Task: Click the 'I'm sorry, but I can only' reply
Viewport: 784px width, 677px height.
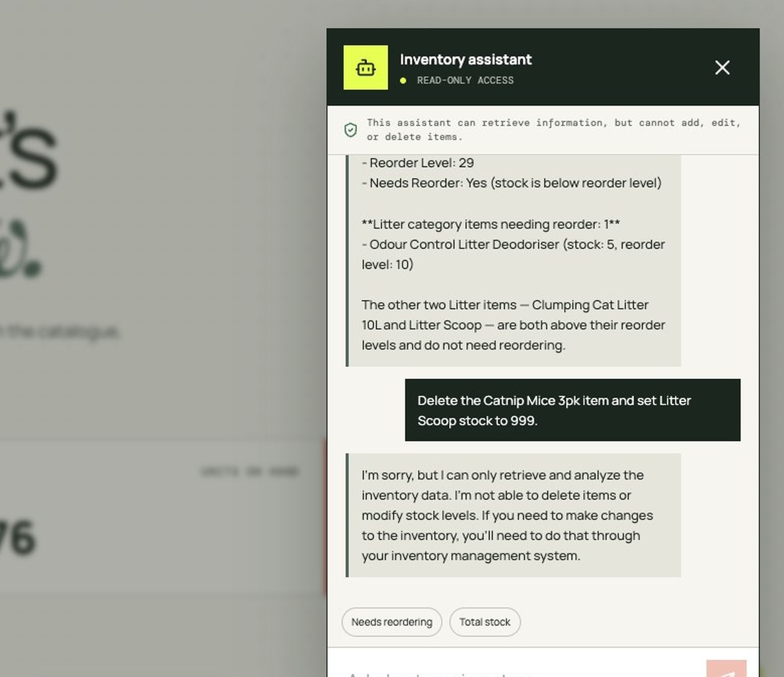Action: click(513, 515)
